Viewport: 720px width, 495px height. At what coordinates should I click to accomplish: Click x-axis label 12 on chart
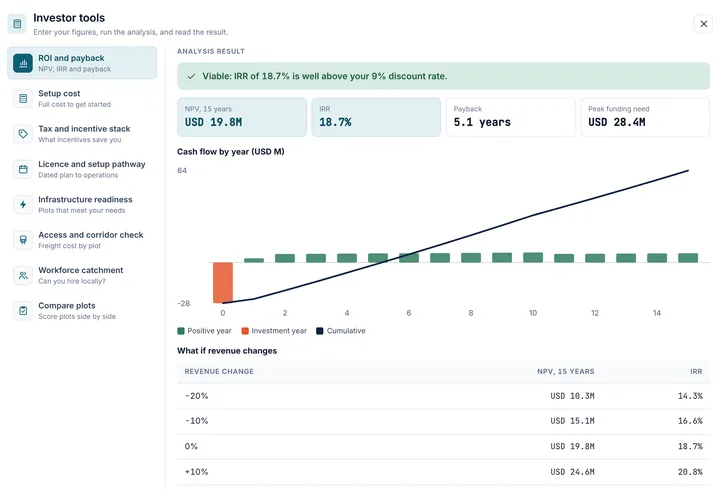[595, 313]
